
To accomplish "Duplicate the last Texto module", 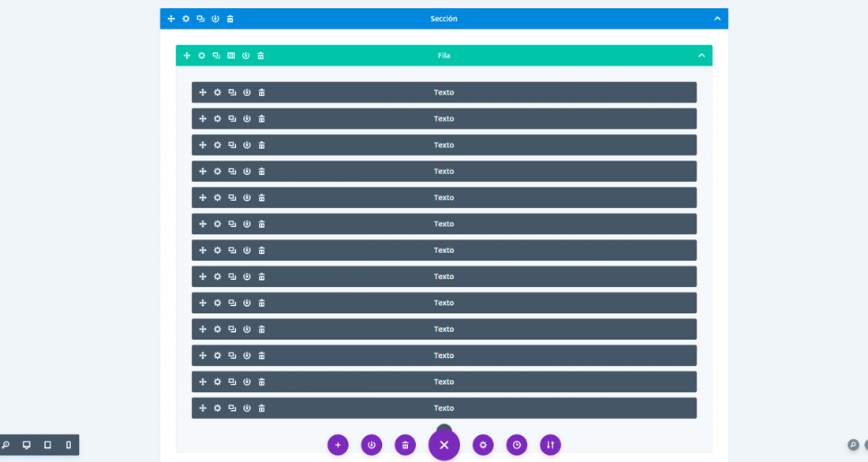I will point(233,408).
